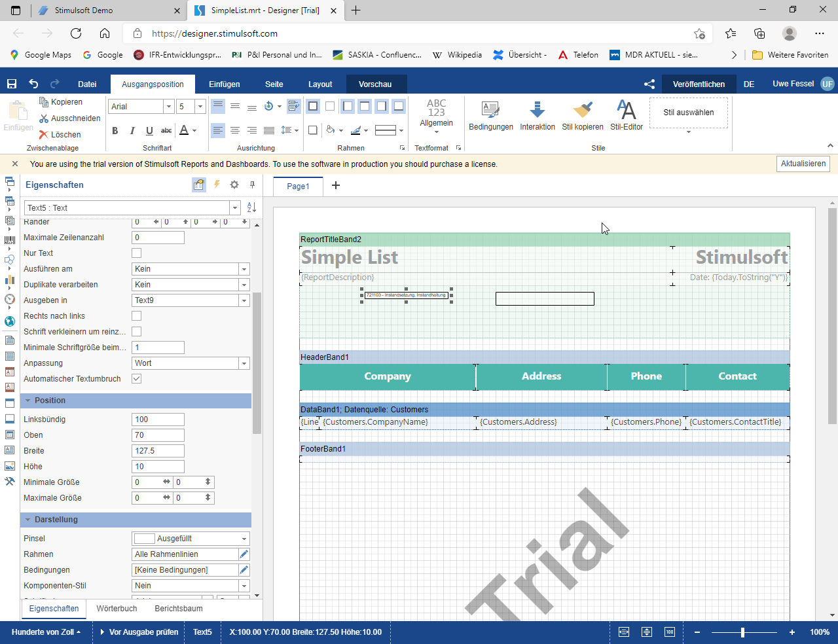Open the Anpassung Wort dropdown
The height and width of the screenshot is (644, 838).
[244, 363]
